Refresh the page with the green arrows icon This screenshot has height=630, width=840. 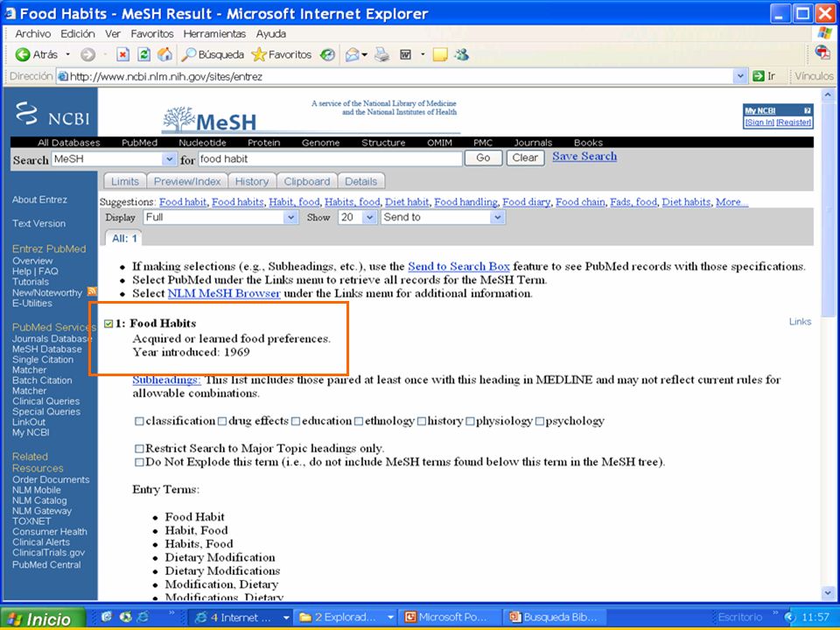coord(143,54)
